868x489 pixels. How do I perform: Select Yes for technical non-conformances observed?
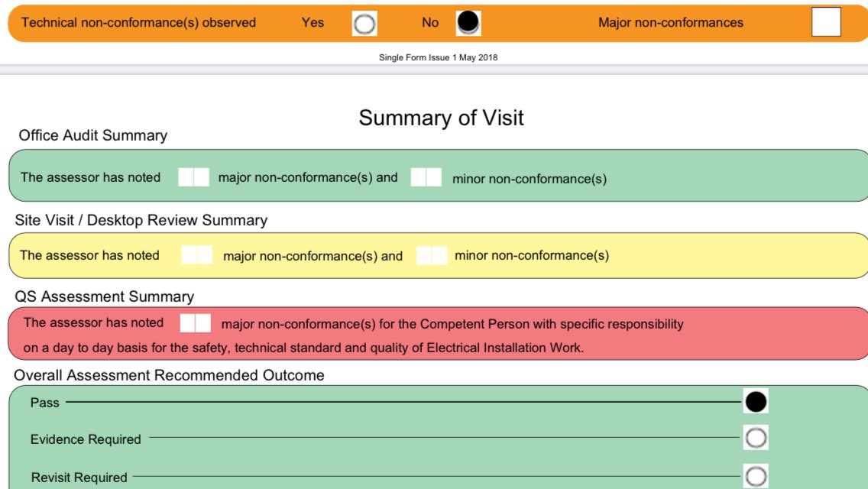[x=364, y=24]
